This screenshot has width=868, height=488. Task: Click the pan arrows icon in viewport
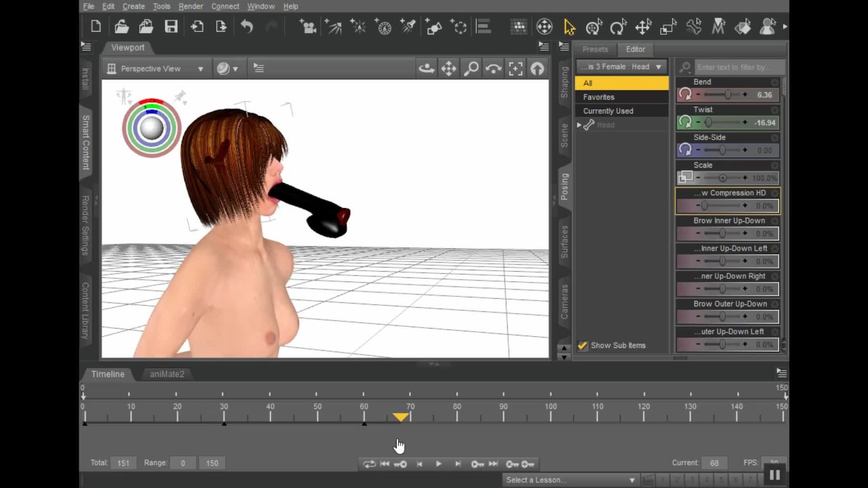449,68
